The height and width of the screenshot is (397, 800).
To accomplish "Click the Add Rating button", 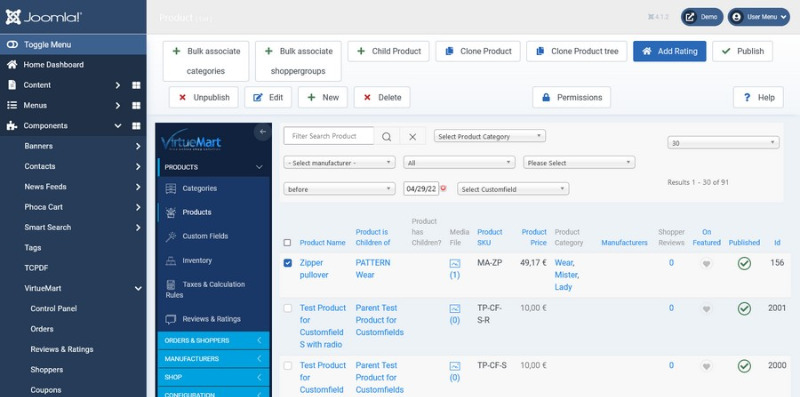I will [669, 51].
